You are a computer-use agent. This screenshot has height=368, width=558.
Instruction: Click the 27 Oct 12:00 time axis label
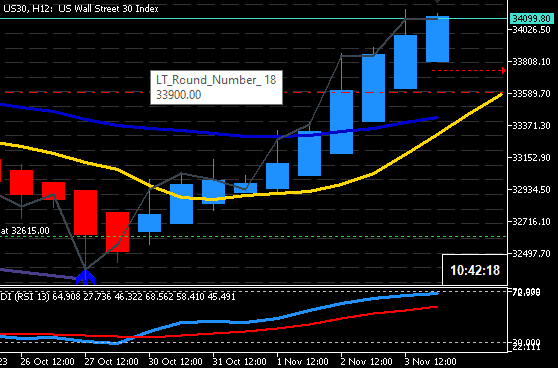[112, 362]
